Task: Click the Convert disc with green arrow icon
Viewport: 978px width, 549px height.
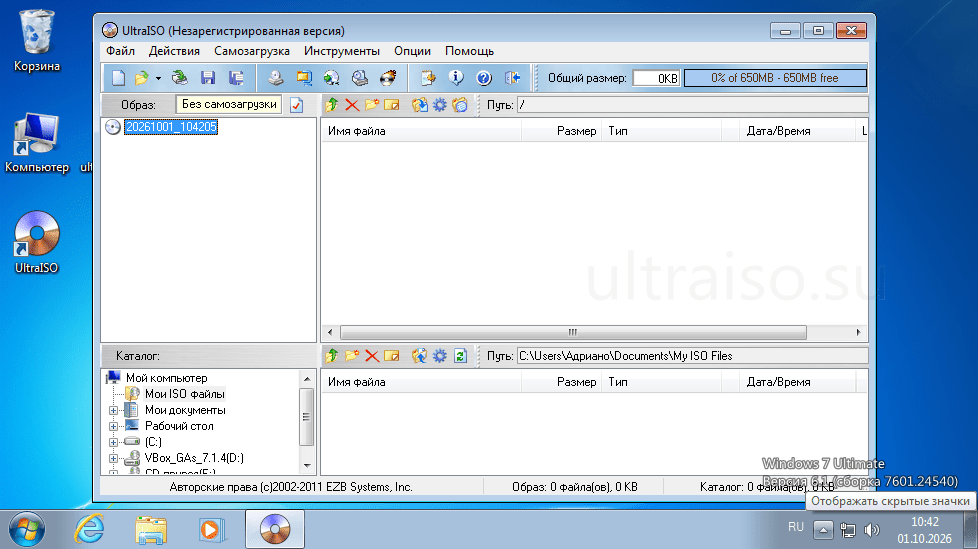Action: [x=331, y=78]
